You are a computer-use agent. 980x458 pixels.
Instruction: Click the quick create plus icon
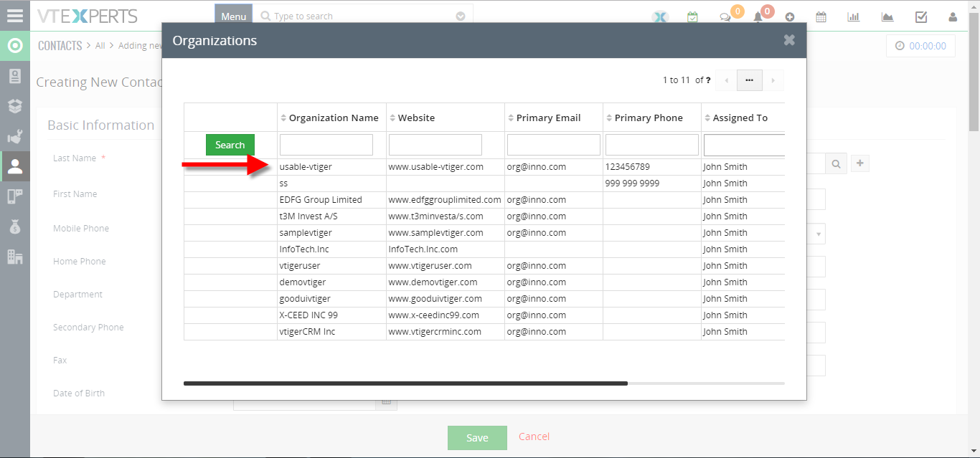790,17
